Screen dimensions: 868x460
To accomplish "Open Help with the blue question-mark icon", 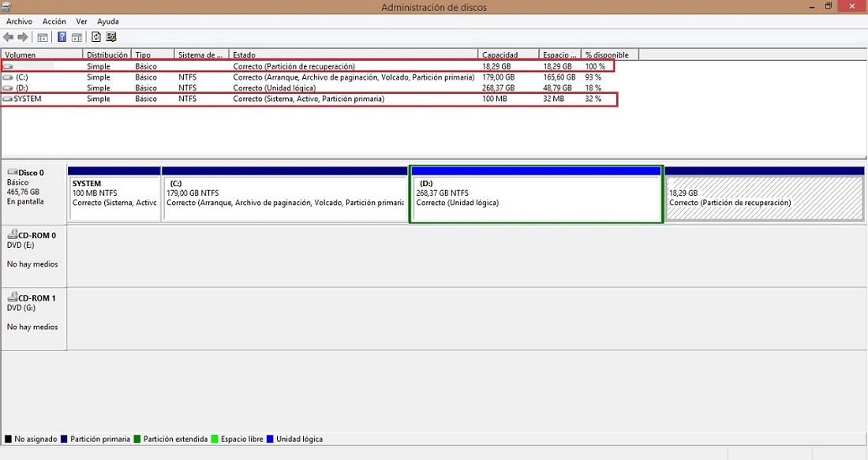I will pos(62,37).
